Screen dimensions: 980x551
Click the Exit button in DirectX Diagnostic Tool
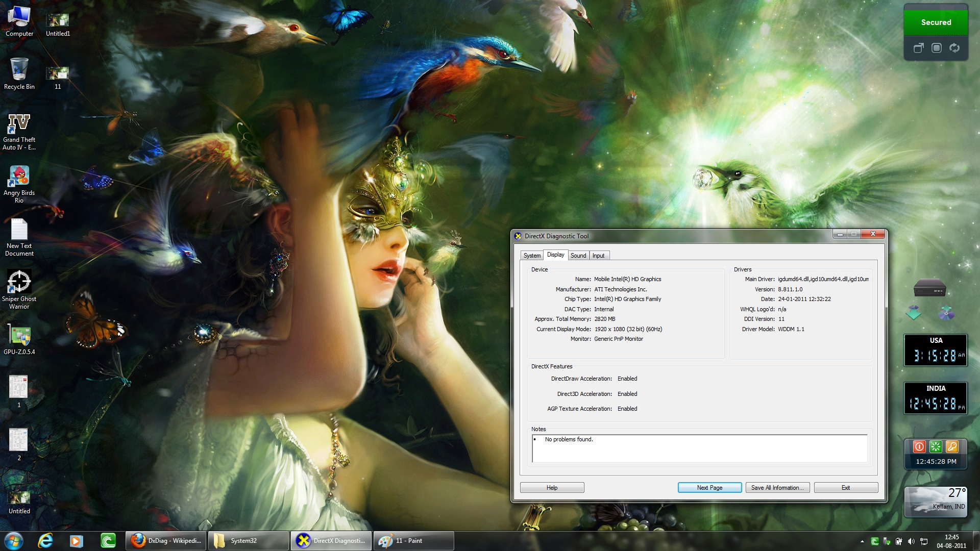(846, 488)
